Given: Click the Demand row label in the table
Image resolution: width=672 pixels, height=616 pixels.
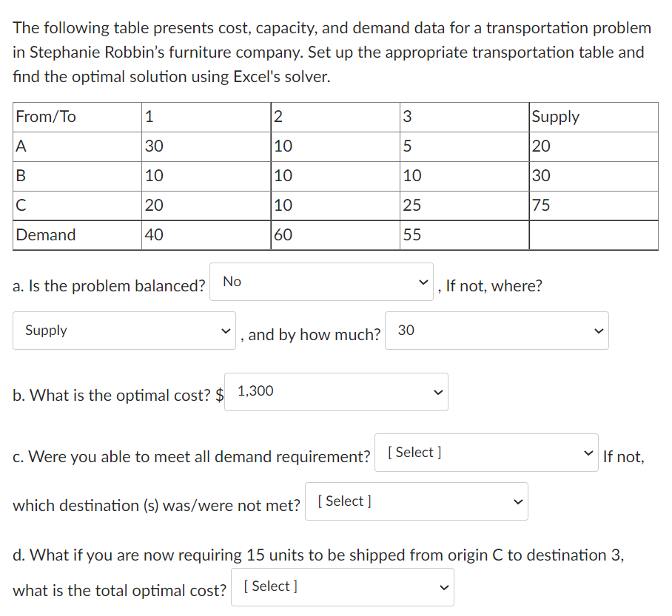Looking at the screenshot, I should tap(47, 234).
